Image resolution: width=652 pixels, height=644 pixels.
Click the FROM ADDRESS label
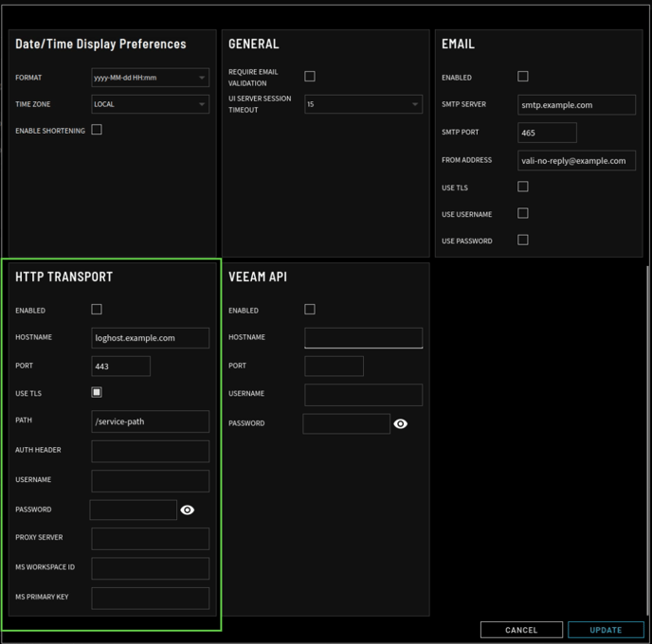[466, 160]
